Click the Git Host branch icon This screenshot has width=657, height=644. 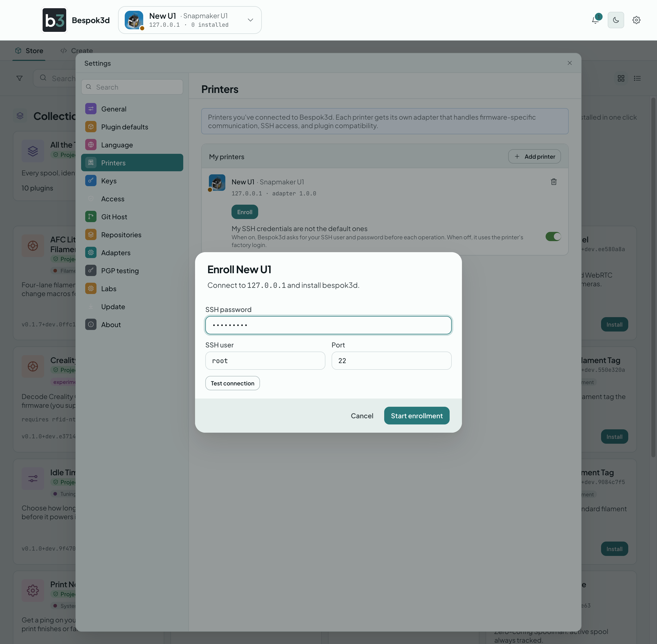click(x=91, y=216)
